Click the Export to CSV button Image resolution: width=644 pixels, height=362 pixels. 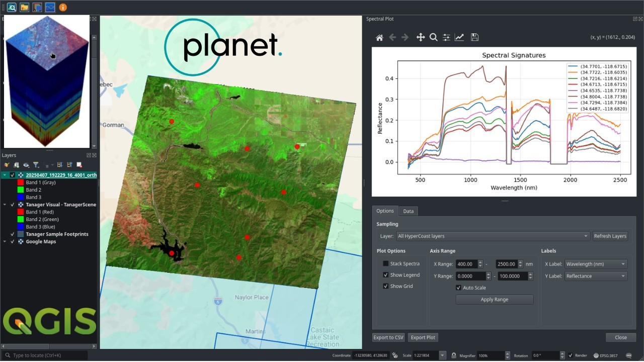pos(388,337)
